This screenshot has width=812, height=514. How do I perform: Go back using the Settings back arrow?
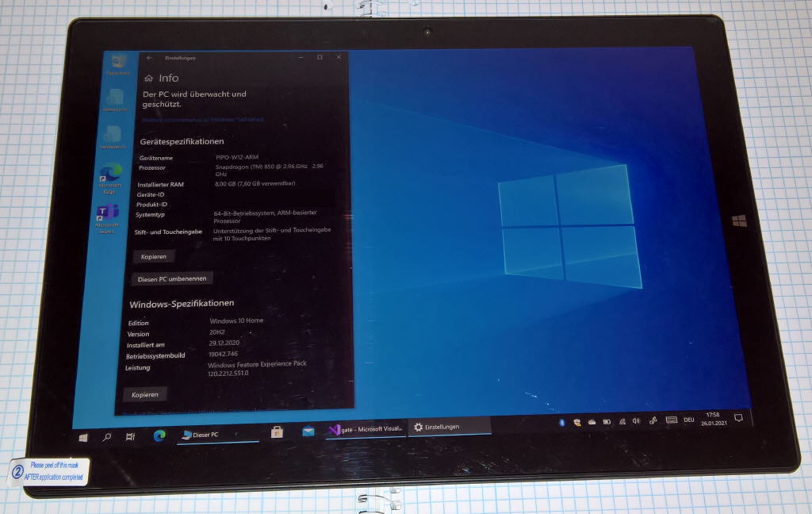click(149, 58)
